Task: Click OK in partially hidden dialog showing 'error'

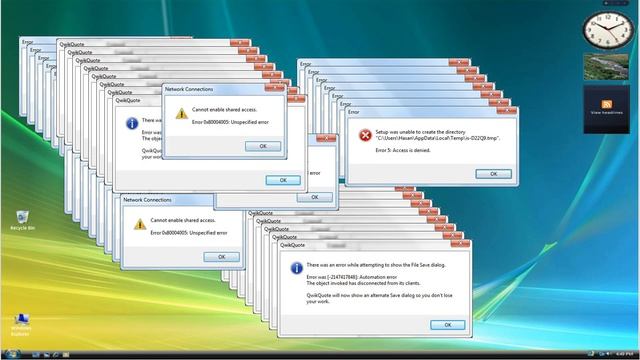Action: (315, 197)
